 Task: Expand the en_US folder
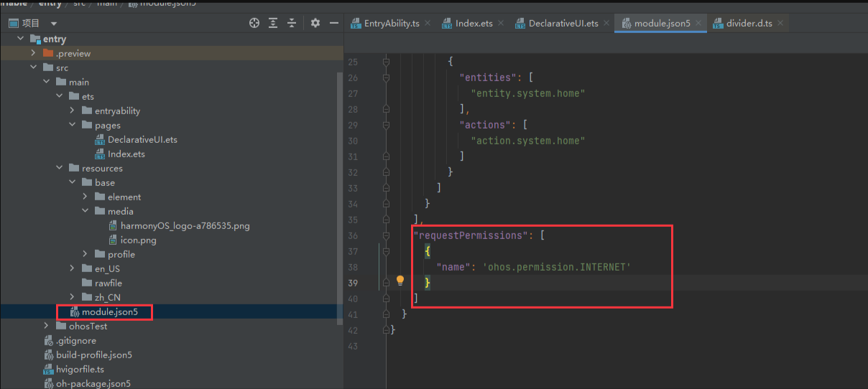(x=72, y=268)
